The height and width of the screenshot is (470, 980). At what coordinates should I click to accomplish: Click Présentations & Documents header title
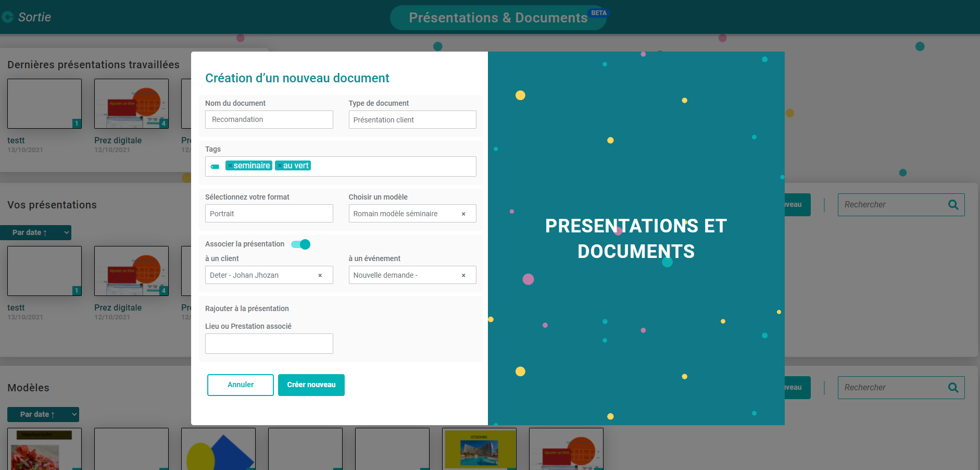click(x=498, y=18)
